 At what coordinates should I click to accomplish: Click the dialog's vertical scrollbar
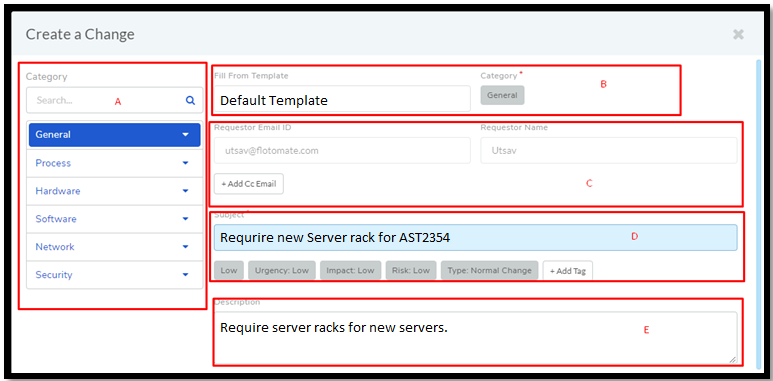coord(758,214)
